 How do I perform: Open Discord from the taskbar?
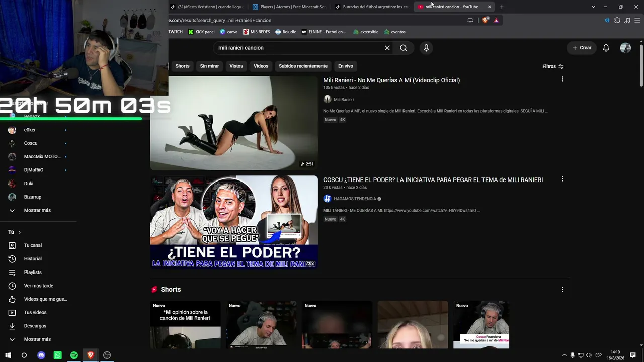[x=41, y=355]
